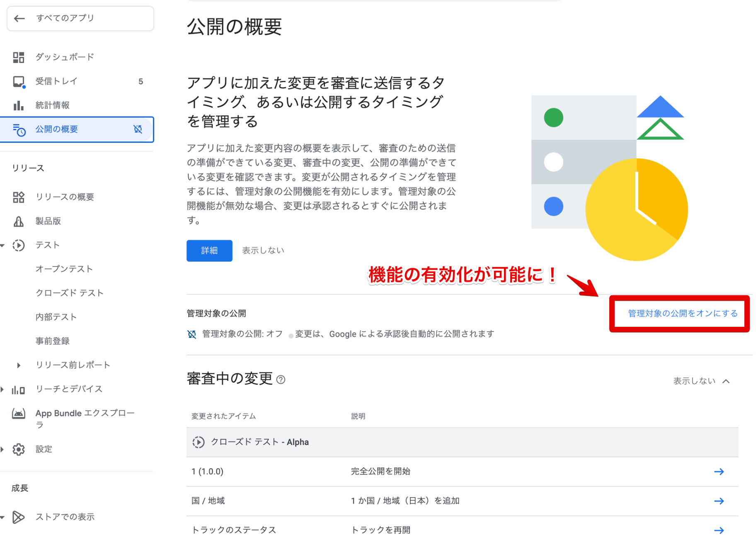Expand the リリース前レポート tree item

(19, 365)
